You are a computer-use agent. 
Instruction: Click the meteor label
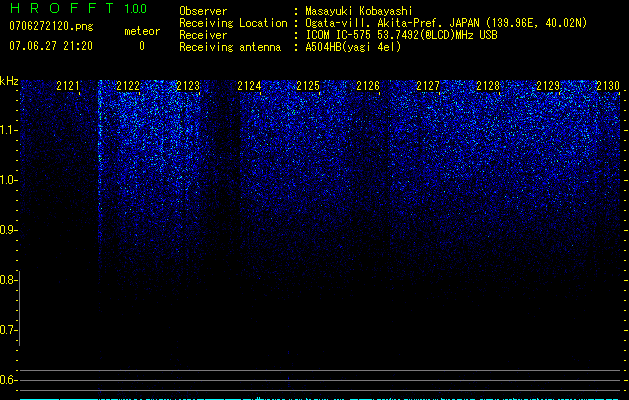coord(142,31)
